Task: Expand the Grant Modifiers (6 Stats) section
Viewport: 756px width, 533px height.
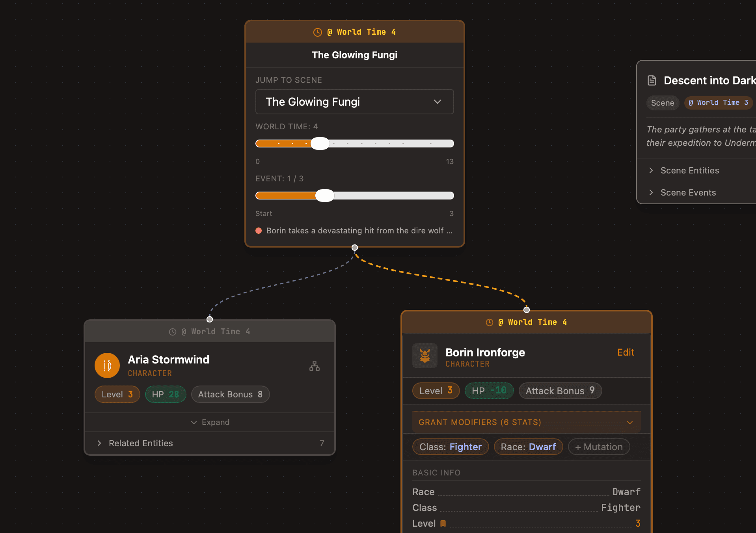Action: pyautogui.click(x=526, y=422)
